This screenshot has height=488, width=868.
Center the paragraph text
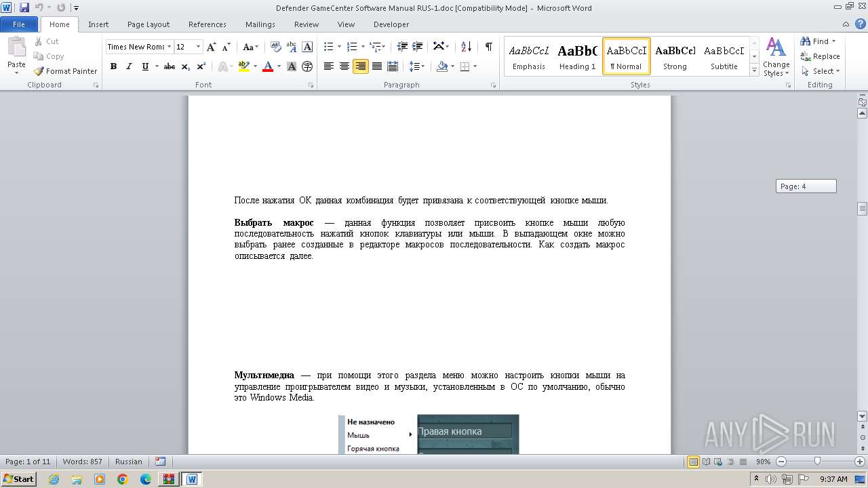[x=344, y=66]
